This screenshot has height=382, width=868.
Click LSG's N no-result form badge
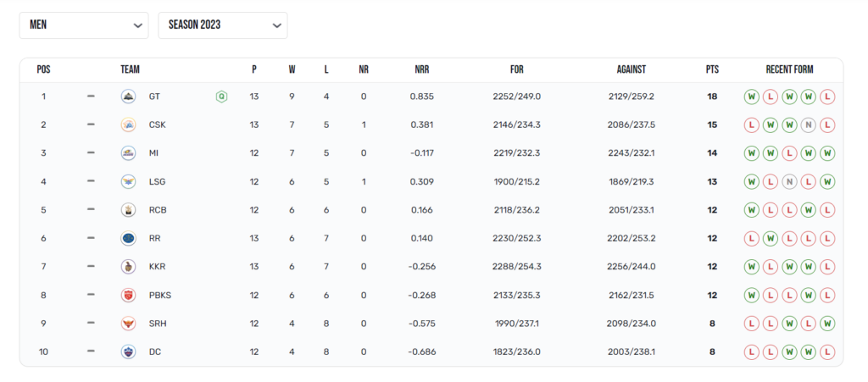tap(789, 181)
